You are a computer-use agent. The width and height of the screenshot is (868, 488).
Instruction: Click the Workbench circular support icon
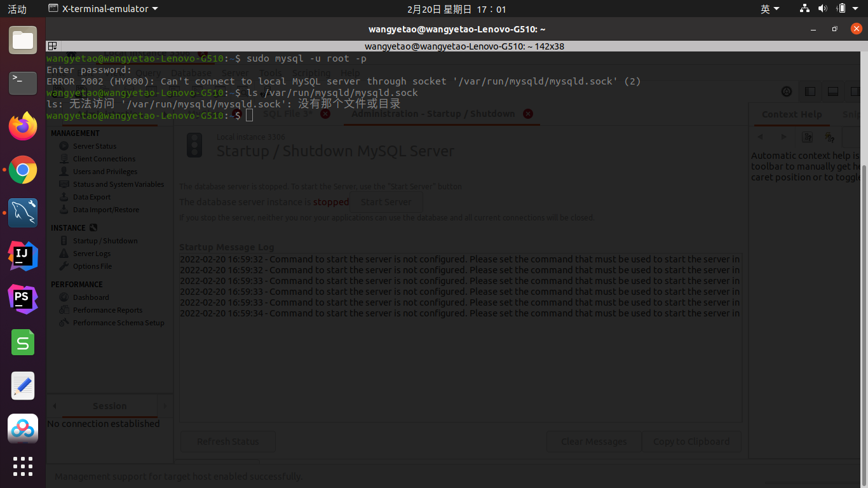click(787, 92)
